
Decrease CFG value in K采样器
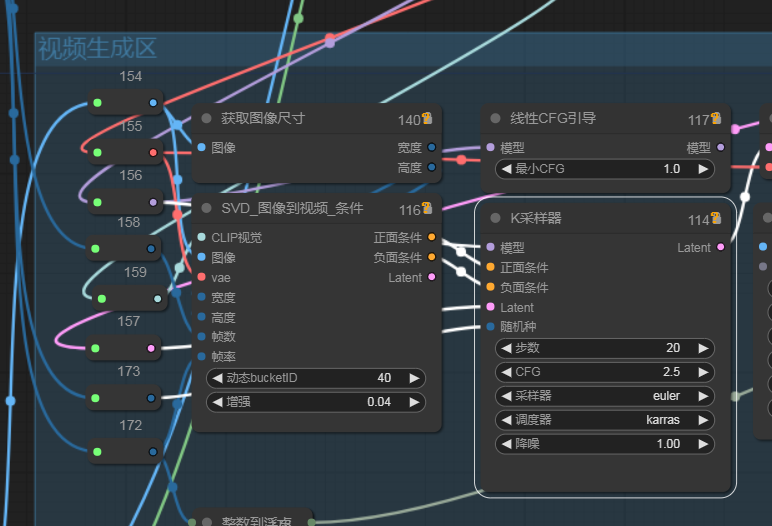[x=506, y=372]
